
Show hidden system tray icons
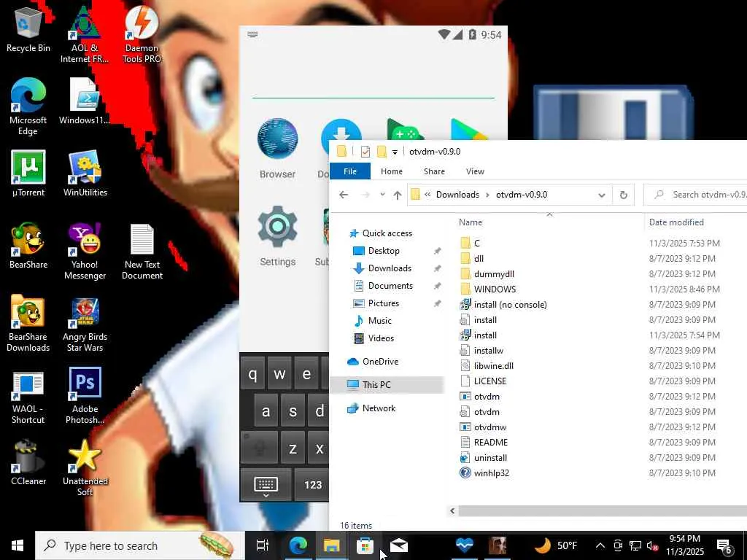600,545
